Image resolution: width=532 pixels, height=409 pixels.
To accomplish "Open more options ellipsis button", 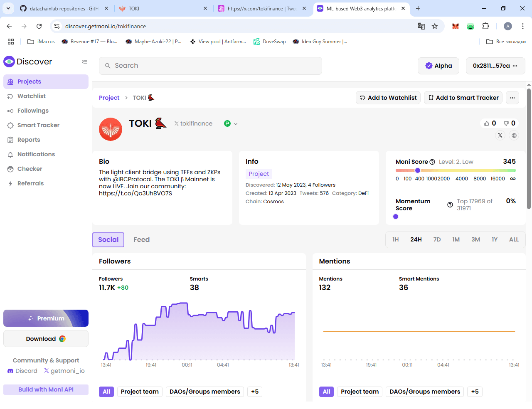I will pyautogui.click(x=512, y=98).
